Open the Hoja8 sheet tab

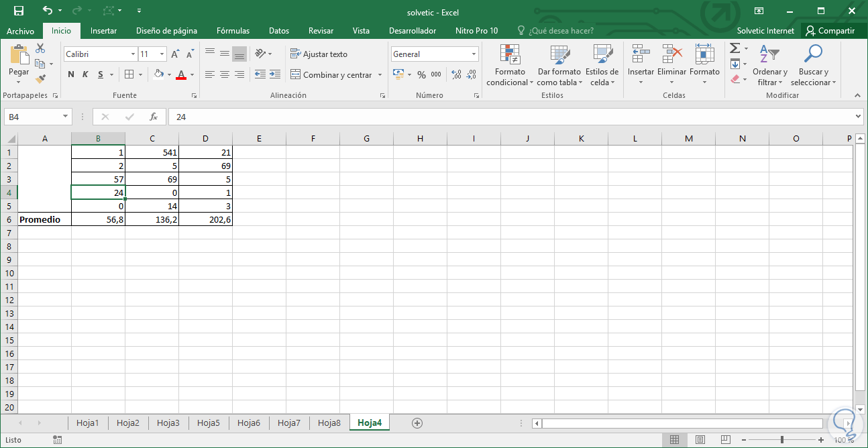click(x=329, y=423)
